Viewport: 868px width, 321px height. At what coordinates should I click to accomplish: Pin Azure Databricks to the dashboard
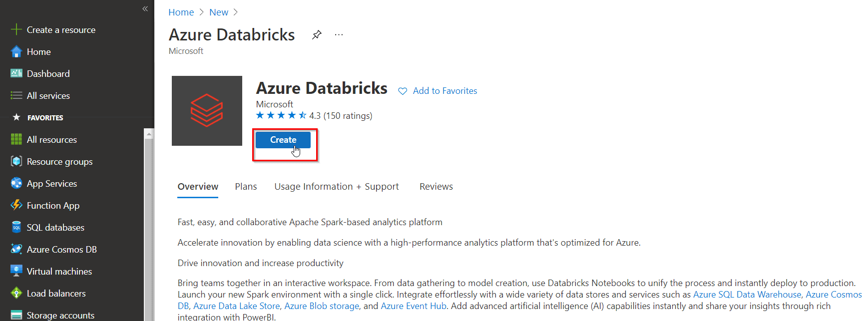[x=317, y=34]
